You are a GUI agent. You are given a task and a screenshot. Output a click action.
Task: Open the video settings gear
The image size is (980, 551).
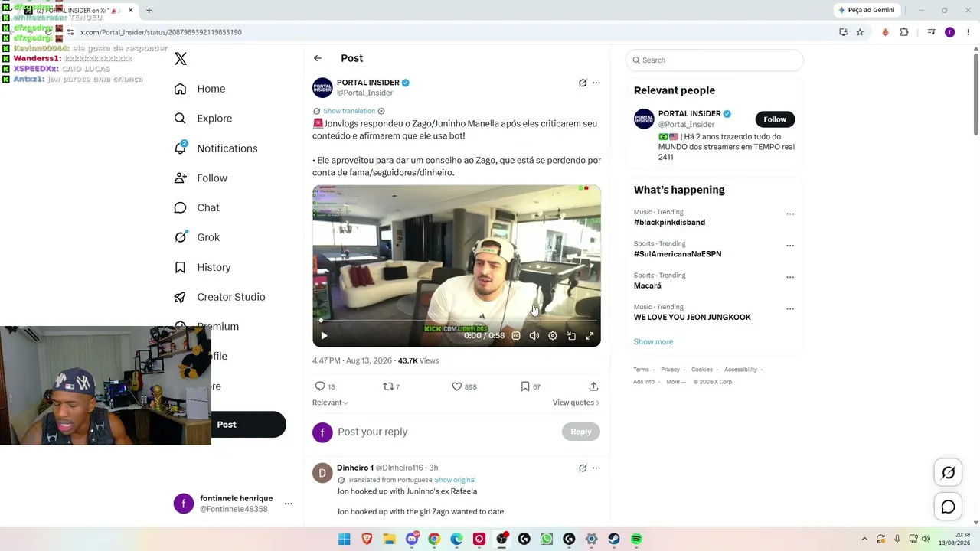pyautogui.click(x=553, y=335)
